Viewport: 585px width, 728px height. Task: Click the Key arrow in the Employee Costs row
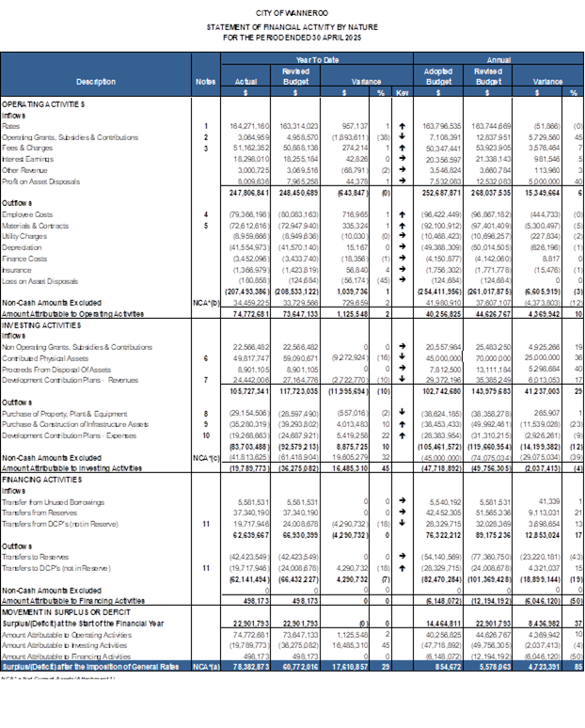point(402,214)
